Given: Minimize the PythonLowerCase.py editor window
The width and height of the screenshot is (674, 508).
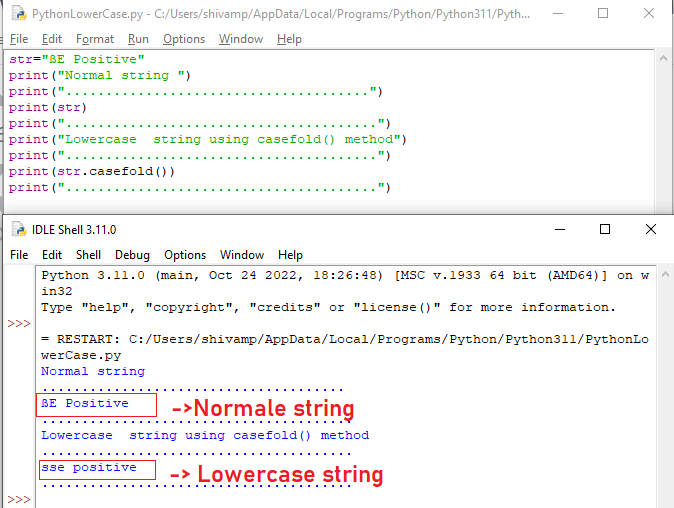Looking at the screenshot, I should pyautogui.click(x=558, y=13).
